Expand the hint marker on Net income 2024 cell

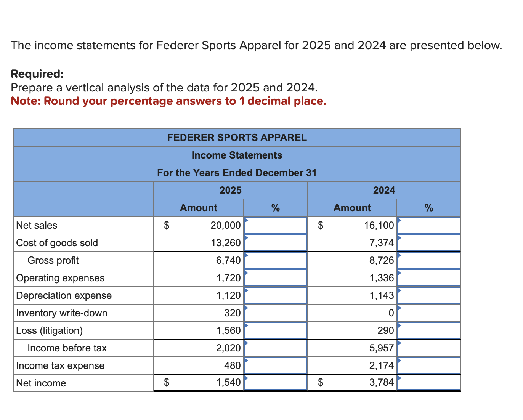click(400, 379)
